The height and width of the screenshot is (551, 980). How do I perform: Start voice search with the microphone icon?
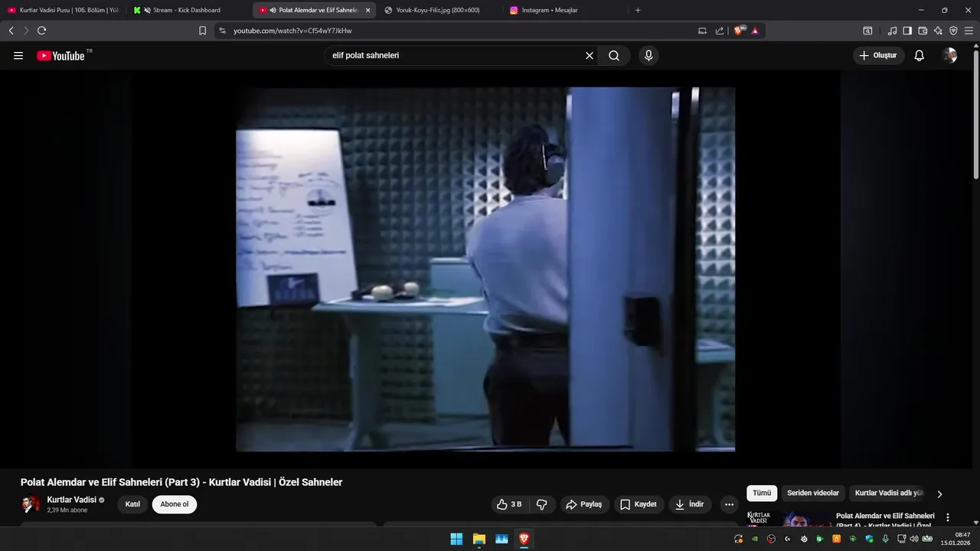[648, 56]
